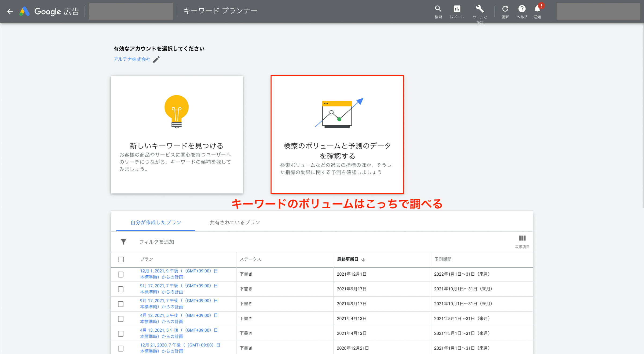Open the 12月 1, 2021, 9 午後 plan
Viewport: 644px width, 354px height.
[179, 274]
